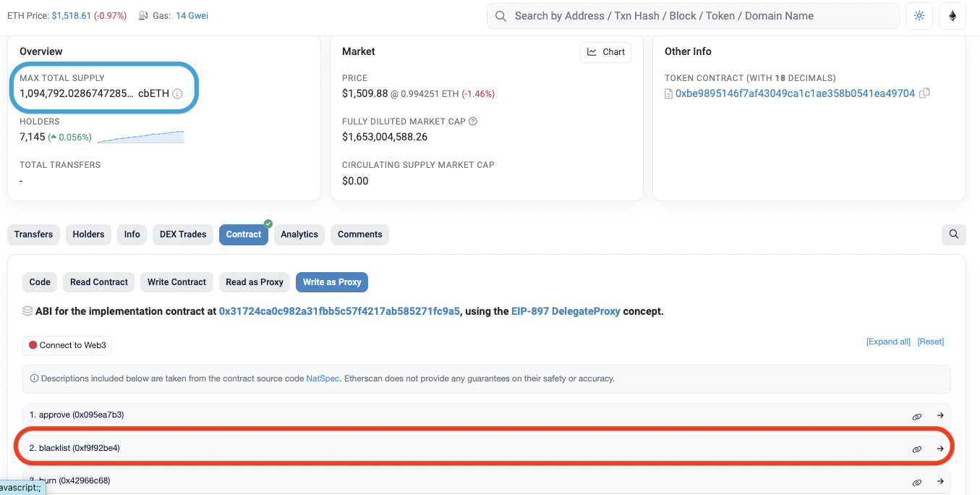Copy permalink for approve function

[917, 416]
